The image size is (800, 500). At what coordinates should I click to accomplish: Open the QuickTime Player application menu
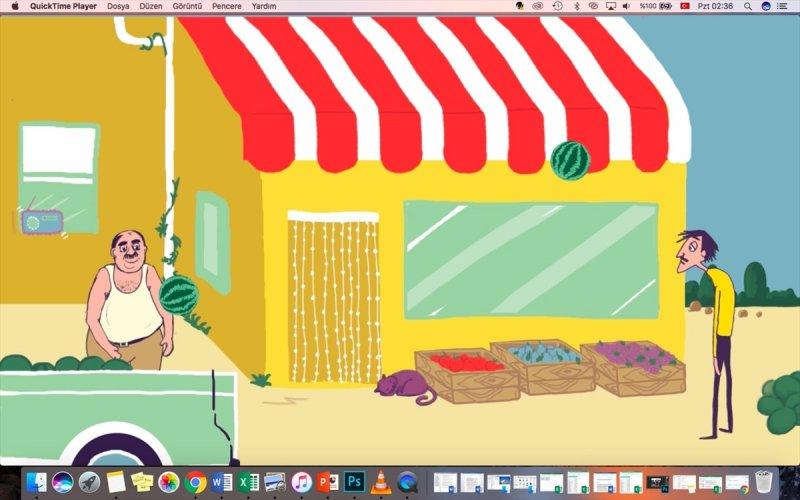pos(65,6)
